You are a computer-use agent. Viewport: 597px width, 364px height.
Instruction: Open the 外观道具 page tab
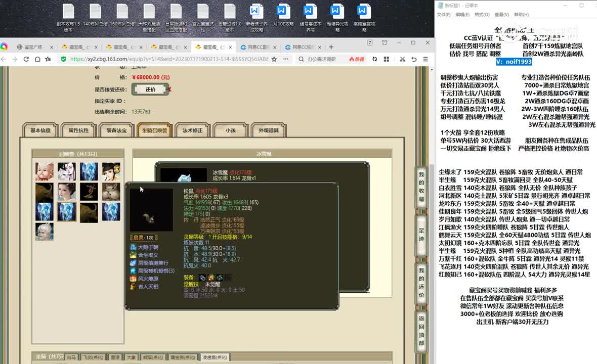point(269,130)
